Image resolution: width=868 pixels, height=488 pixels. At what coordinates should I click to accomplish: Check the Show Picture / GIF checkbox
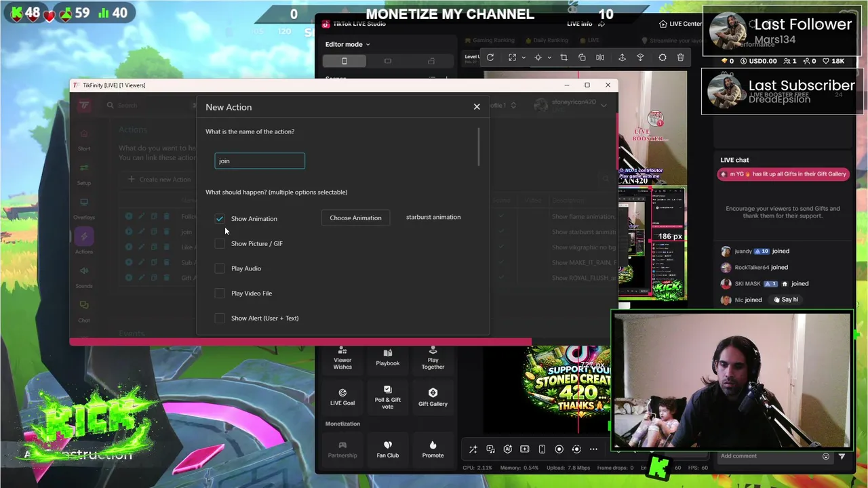click(220, 244)
